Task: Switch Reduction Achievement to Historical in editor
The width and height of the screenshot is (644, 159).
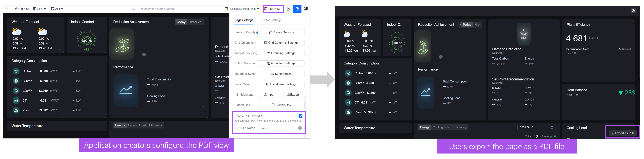Action: point(195,22)
